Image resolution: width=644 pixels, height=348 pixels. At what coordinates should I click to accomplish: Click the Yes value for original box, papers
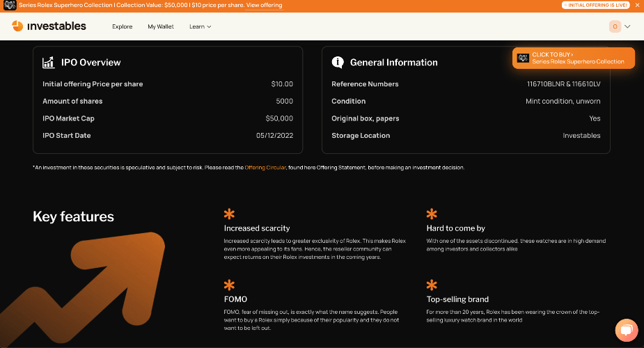tap(595, 118)
